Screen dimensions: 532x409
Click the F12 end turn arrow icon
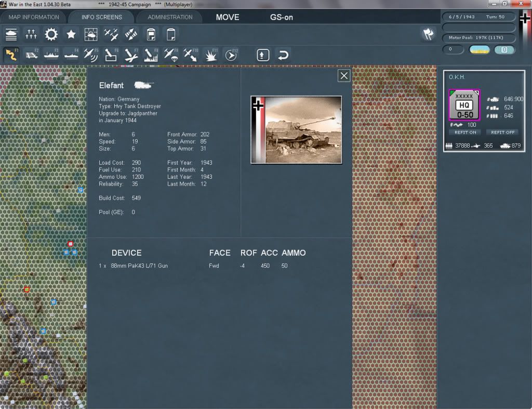[231, 55]
